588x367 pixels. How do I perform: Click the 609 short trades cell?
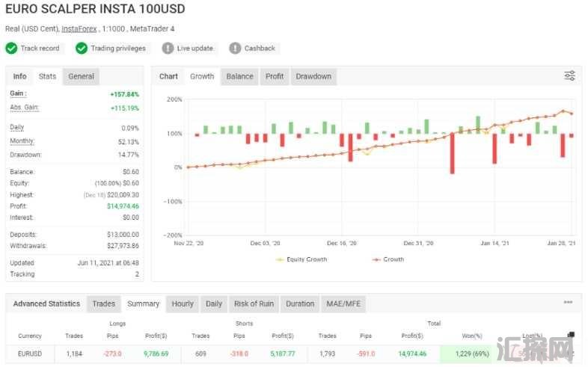(200, 354)
